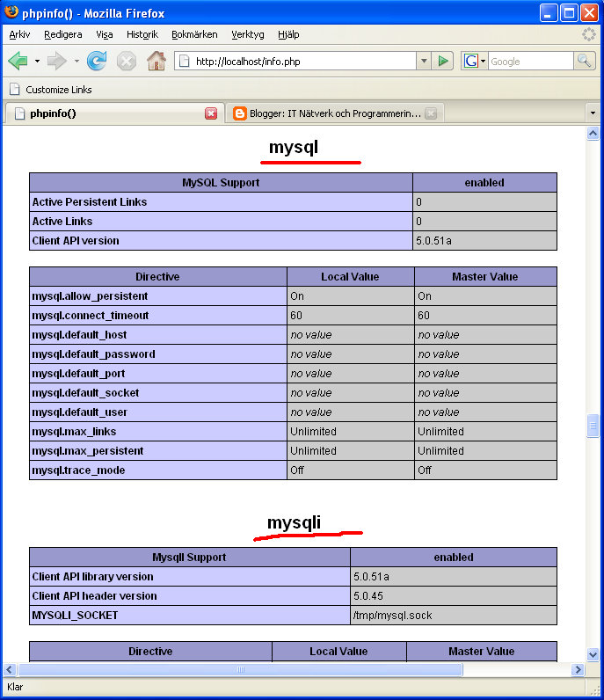The width and height of the screenshot is (604, 700).
Task: Click the 'mysql.connect_timeout' directive
Action: point(158,315)
